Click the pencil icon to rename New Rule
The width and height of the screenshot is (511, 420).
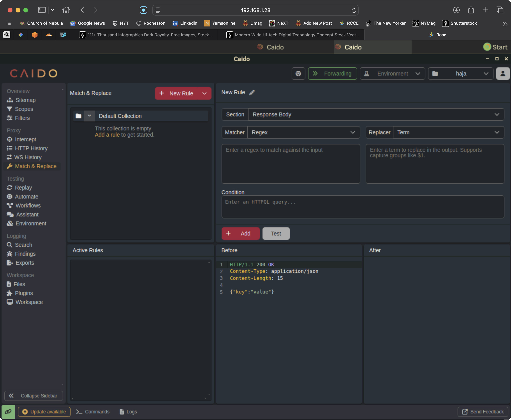tap(252, 92)
